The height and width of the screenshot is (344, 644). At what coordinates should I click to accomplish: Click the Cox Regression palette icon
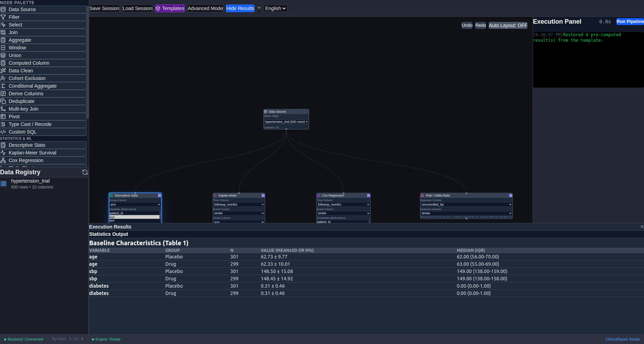[x=3, y=160]
